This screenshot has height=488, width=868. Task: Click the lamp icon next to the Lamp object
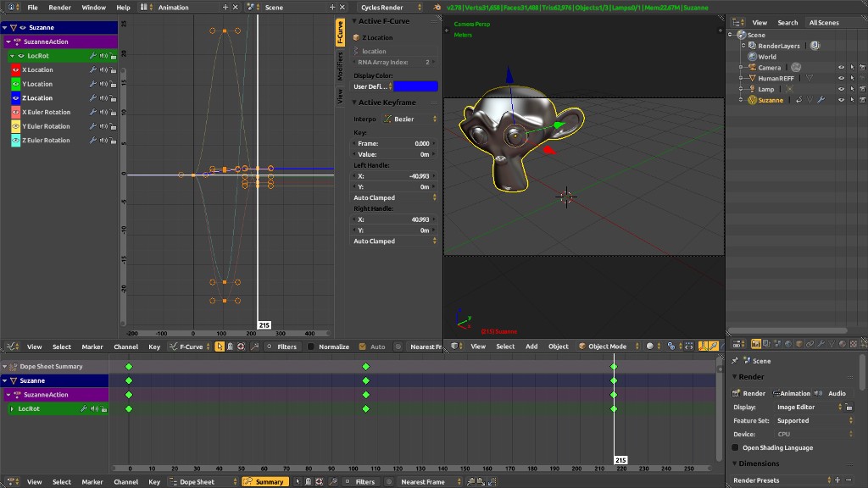point(753,89)
